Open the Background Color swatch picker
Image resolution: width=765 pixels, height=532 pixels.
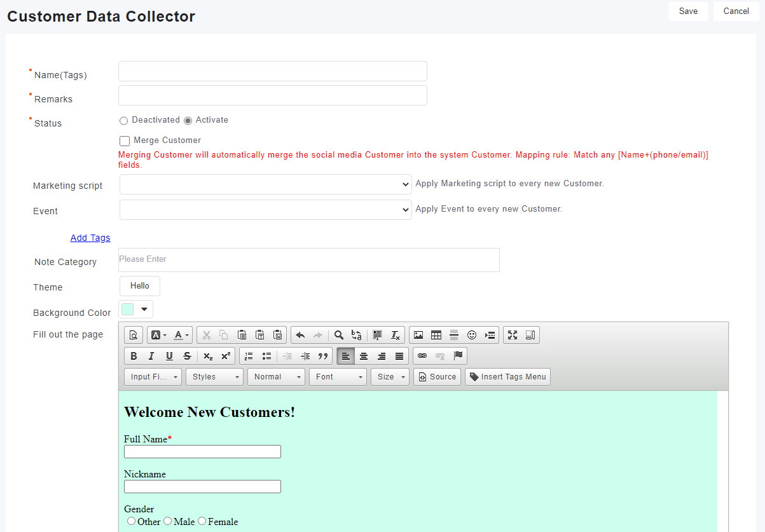click(x=135, y=310)
